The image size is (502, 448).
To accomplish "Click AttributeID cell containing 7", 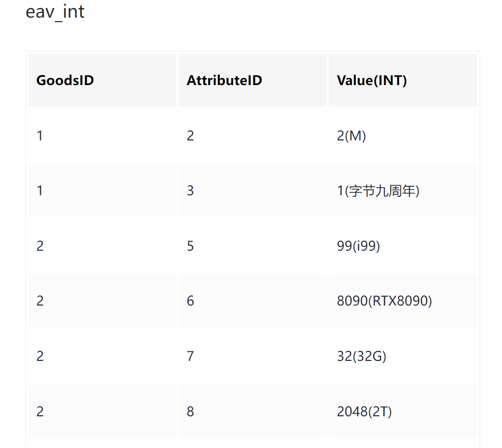I will (x=190, y=356).
